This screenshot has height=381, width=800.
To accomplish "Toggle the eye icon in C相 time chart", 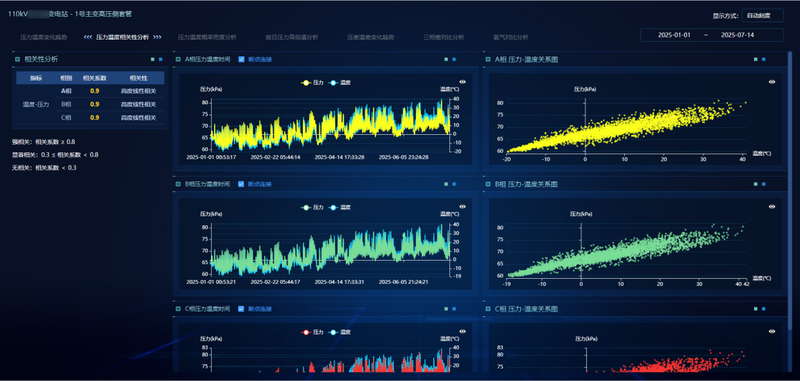I will point(462,331).
